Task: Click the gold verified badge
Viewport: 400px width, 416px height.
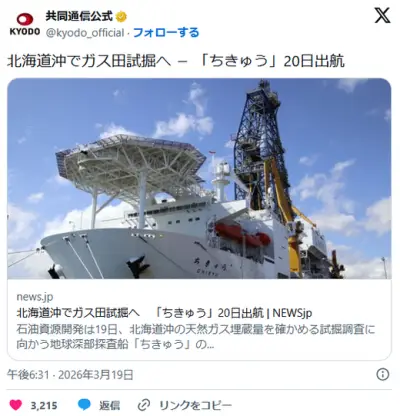Action: pyautogui.click(x=121, y=16)
